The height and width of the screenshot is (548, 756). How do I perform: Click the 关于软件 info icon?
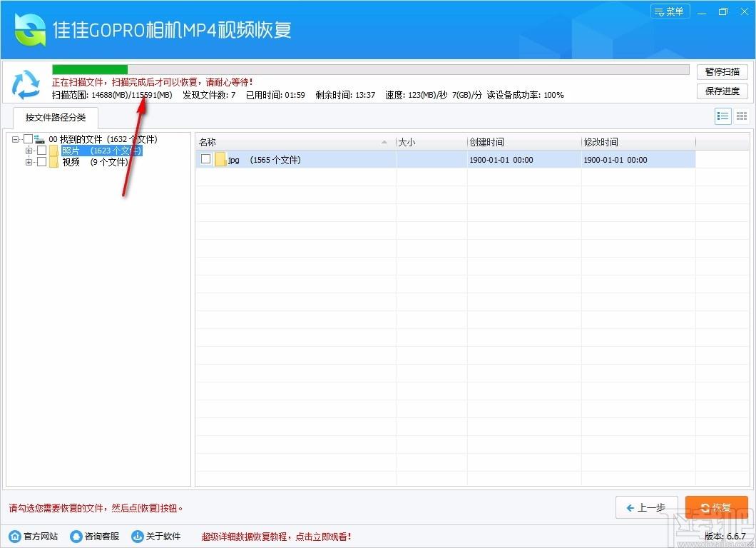coord(138,536)
